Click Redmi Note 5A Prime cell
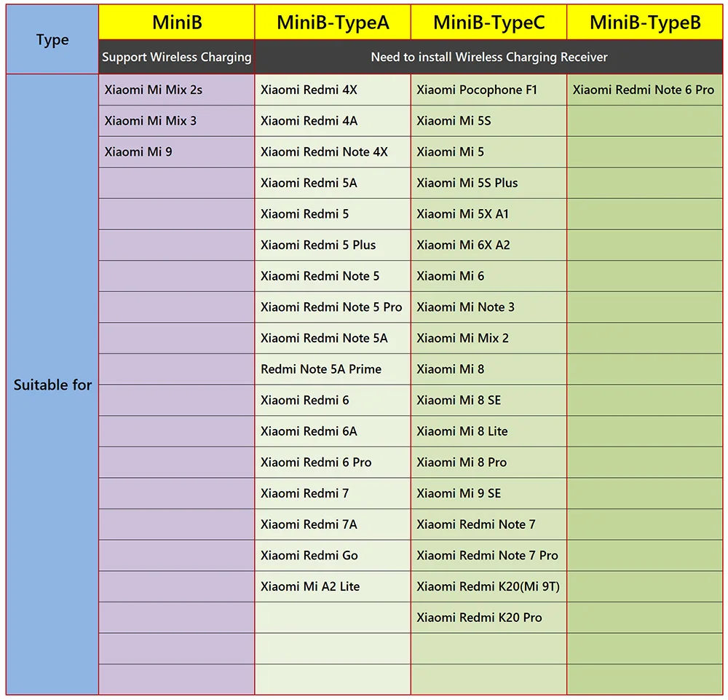The height and width of the screenshot is (700, 728). [333, 369]
